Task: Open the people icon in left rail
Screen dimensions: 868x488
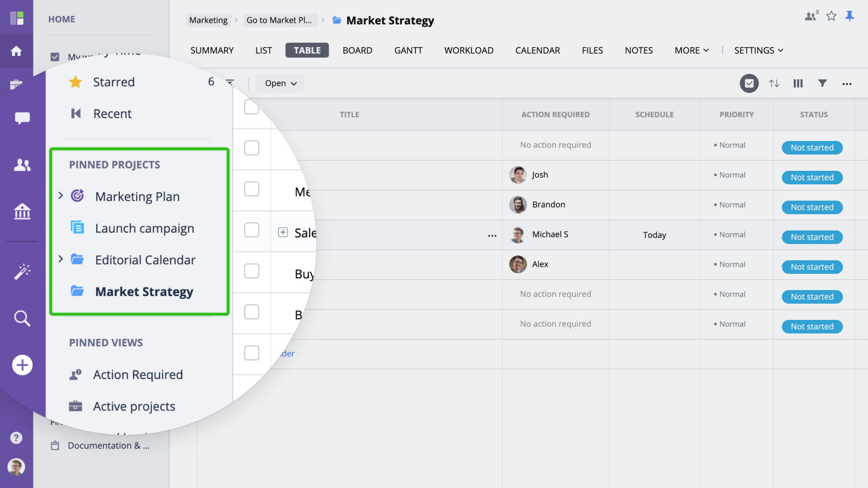Action: (22, 165)
